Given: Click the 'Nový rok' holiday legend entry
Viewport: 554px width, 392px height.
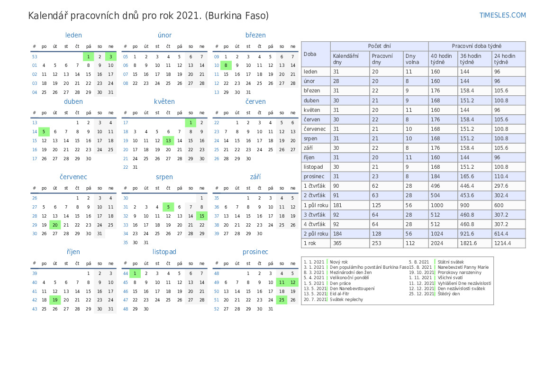Looking at the screenshot, I should [x=339, y=262].
